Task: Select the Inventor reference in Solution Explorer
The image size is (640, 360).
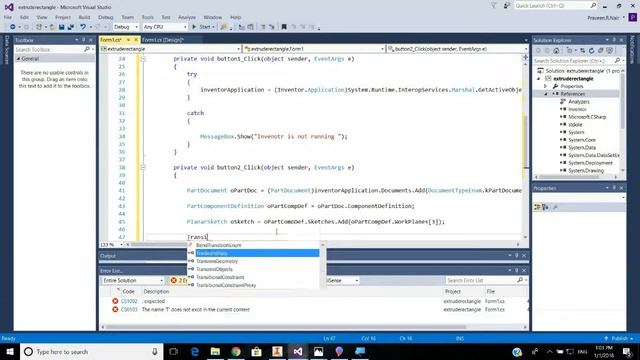Action: tap(577, 109)
